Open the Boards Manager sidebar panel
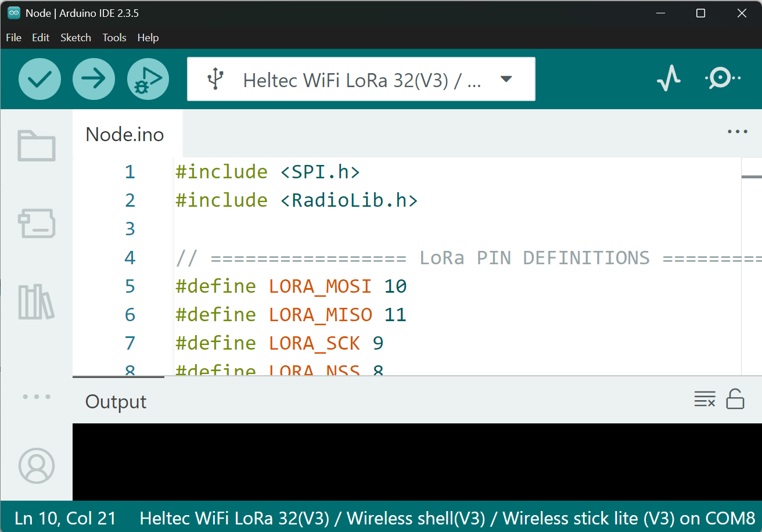The width and height of the screenshot is (762, 532). tap(37, 224)
